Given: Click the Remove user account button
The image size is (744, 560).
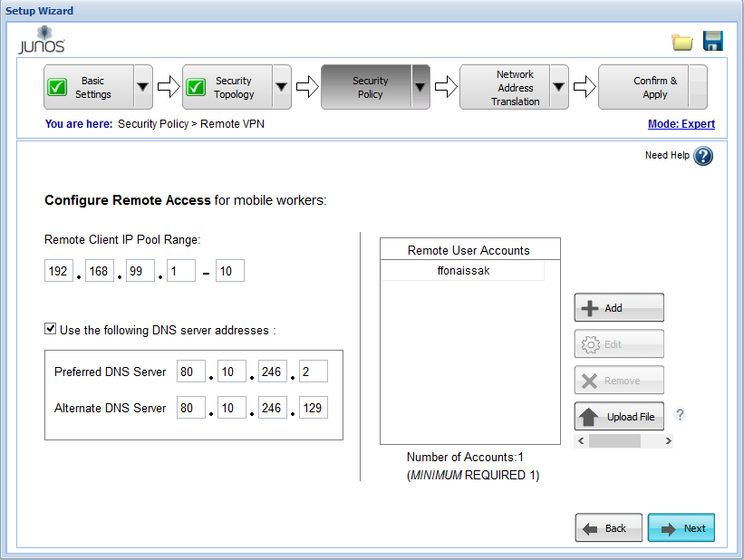Looking at the screenshot, I should point(619,381).
